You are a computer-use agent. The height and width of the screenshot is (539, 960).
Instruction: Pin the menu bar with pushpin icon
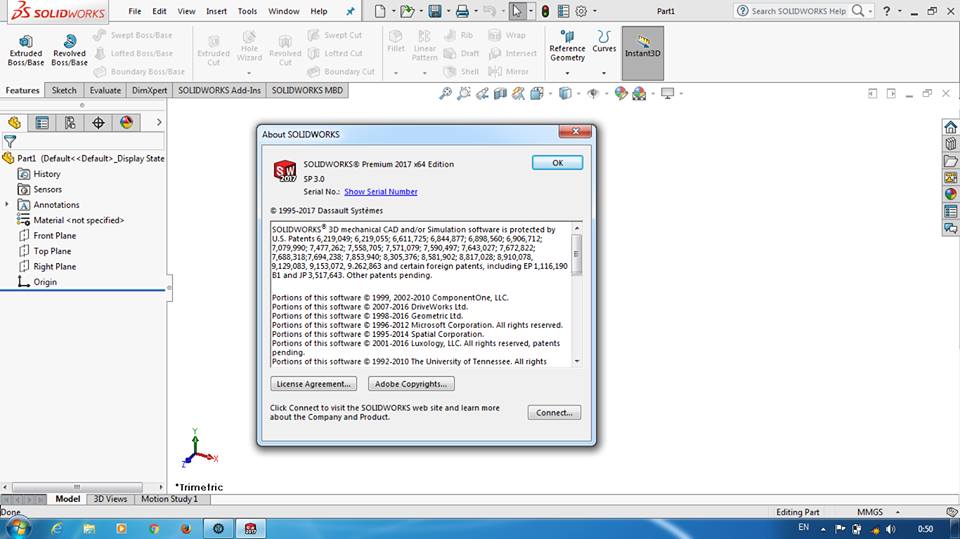(x=350, y=11)
